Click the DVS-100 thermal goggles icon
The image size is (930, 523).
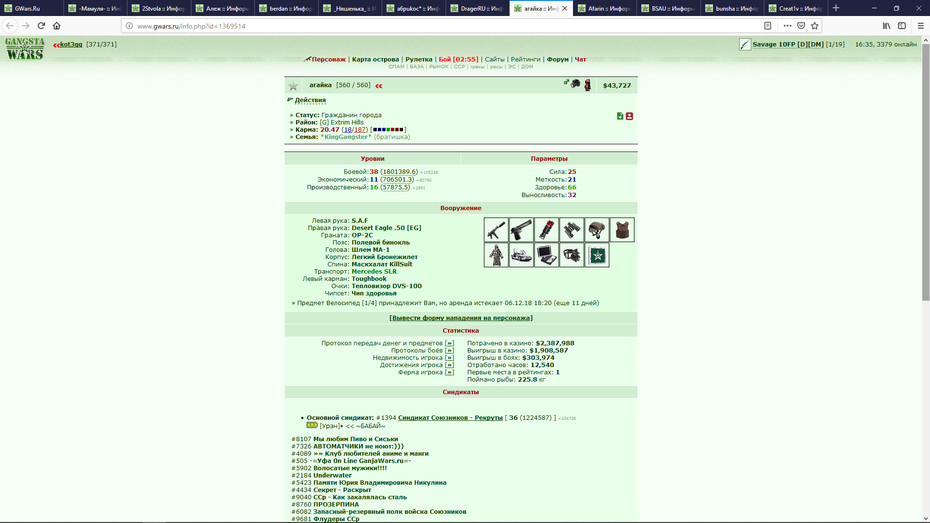[571, 255]
